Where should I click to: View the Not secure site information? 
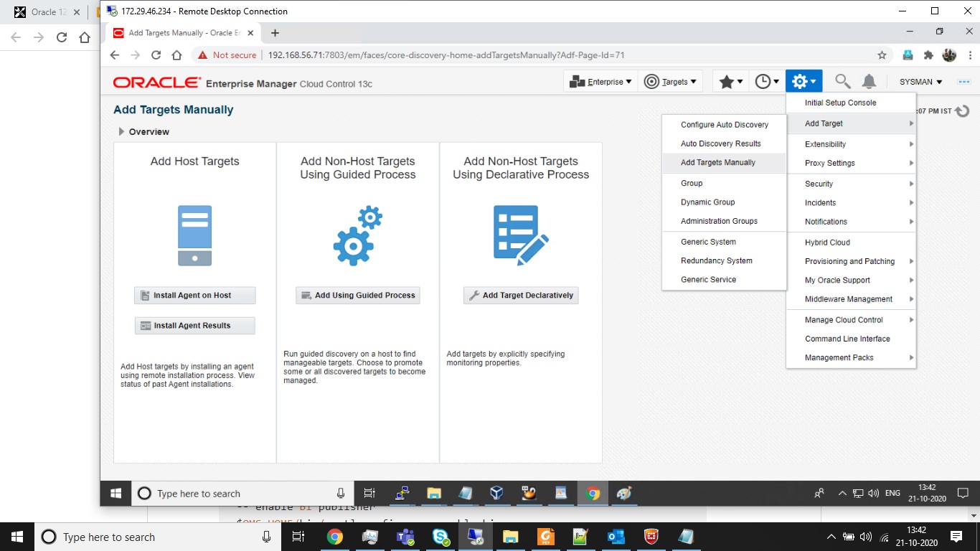[x=227, y=55]
